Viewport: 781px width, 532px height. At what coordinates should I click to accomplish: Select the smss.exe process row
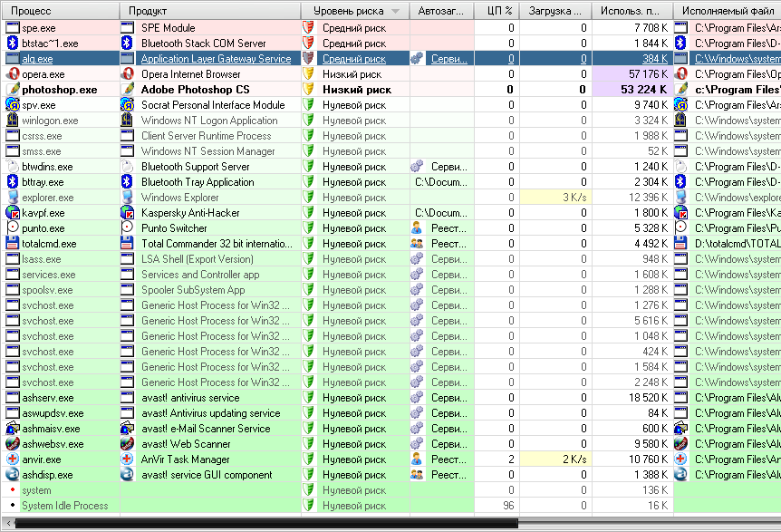point(390,151)
